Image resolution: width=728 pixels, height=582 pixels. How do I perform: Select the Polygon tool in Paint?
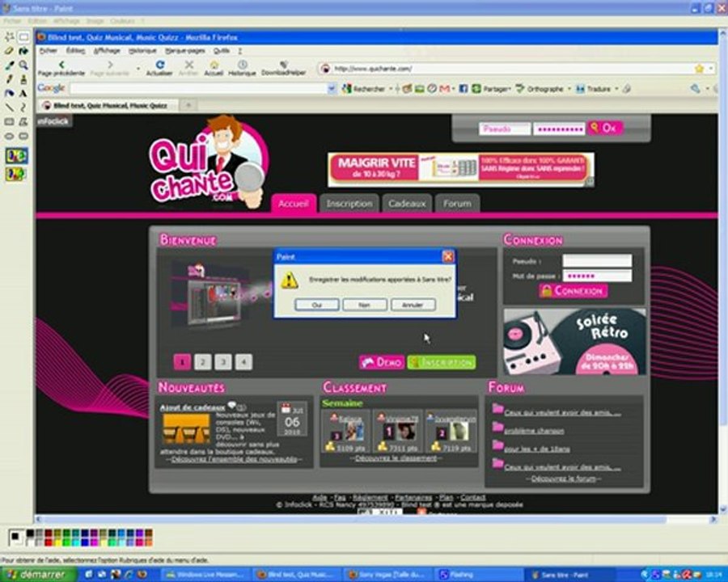23,122
